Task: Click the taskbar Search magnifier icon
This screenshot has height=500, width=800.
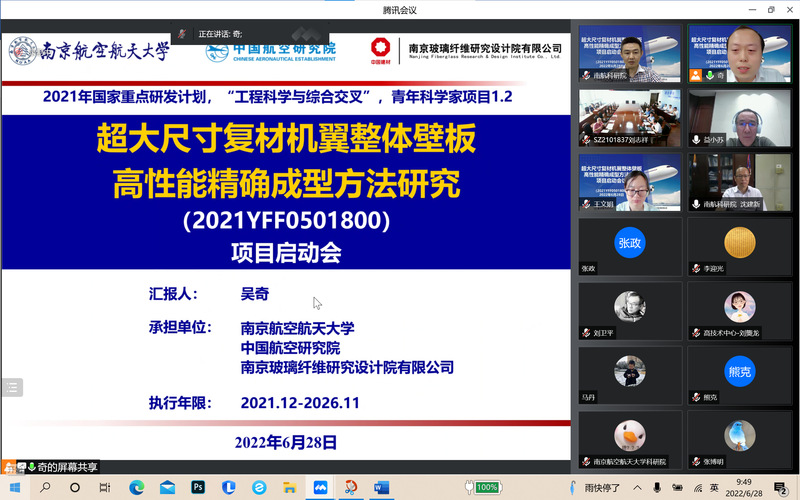Action: click(x=45, y=487)
